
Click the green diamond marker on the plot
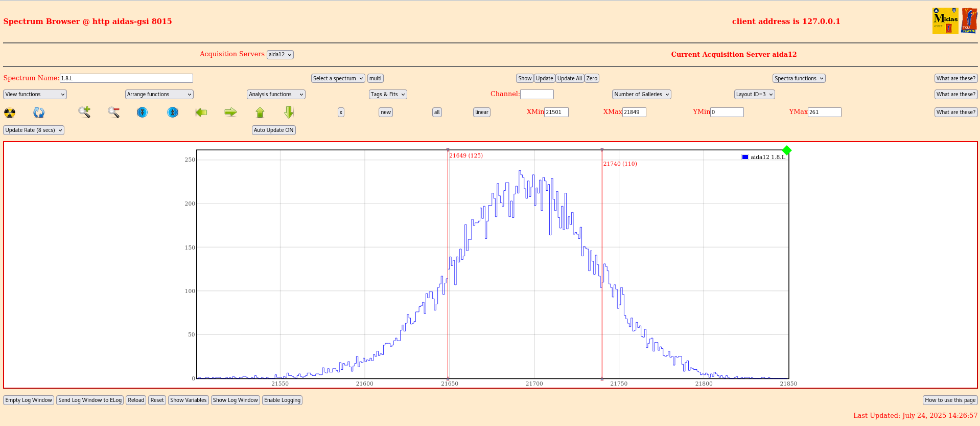787,150
